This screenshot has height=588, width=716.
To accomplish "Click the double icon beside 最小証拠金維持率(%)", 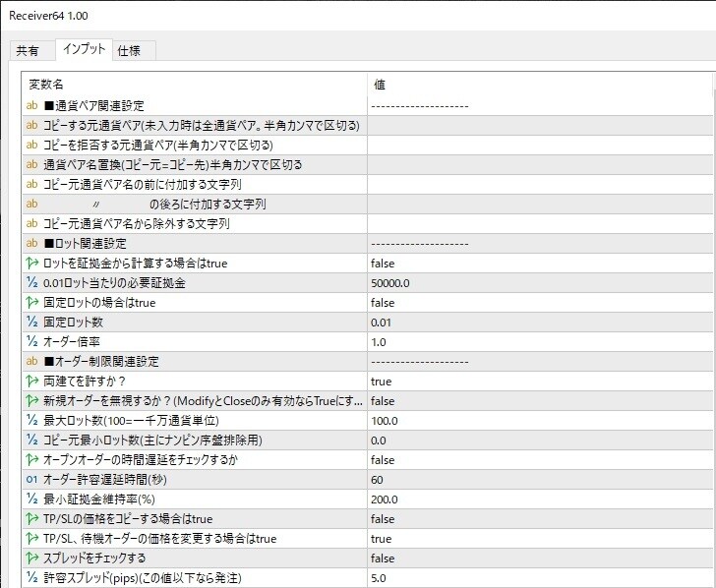I will [31, 499].
